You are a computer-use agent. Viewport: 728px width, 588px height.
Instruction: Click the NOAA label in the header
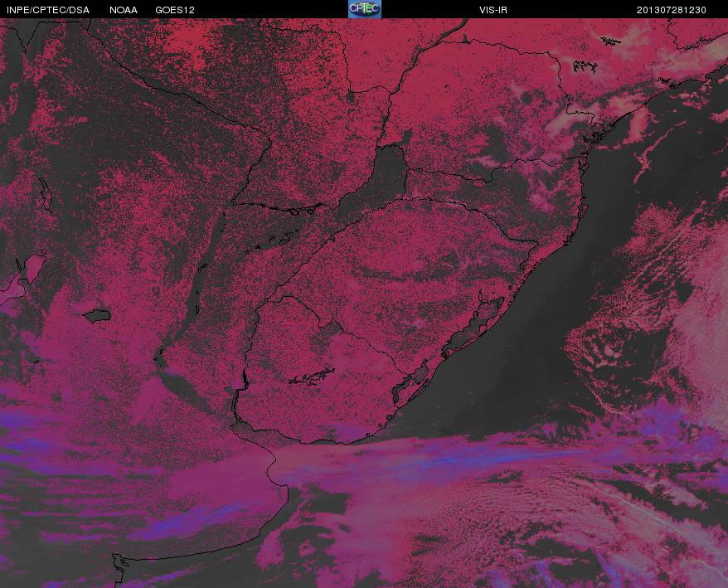point(124,10)
